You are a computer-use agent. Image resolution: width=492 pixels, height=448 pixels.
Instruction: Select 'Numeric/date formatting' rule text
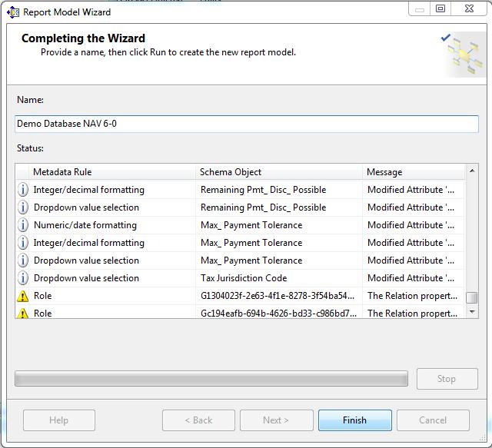click(x=85, y=225)
